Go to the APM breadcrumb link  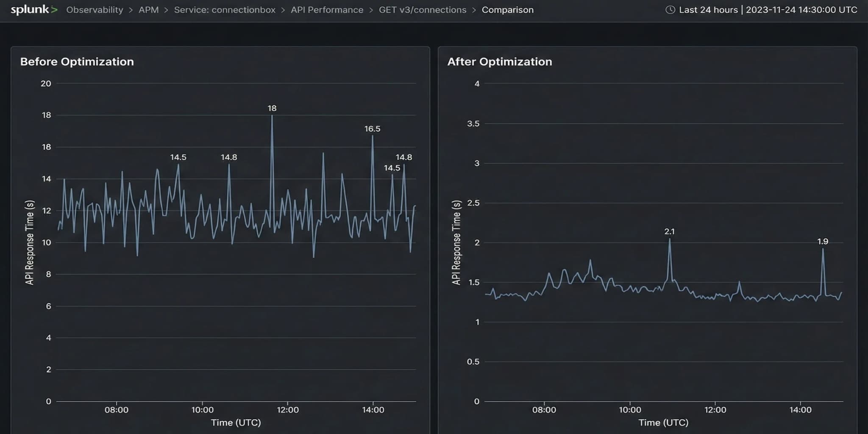coord(148,10)
